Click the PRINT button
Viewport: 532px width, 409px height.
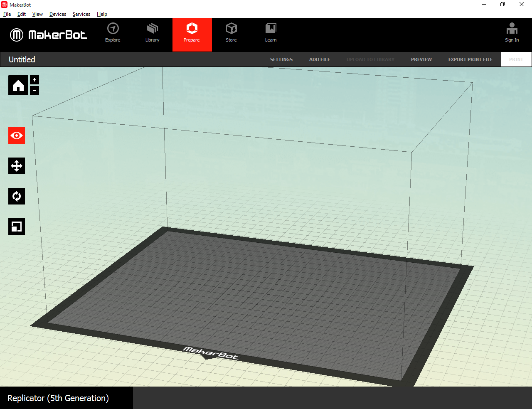[x=516, y=59]
